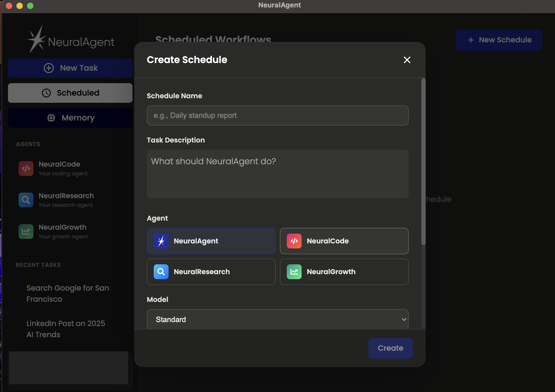Click the NeuralAgent star logo at top left
The width and height of the screenshot is (555, 392).
click(38, 38)
